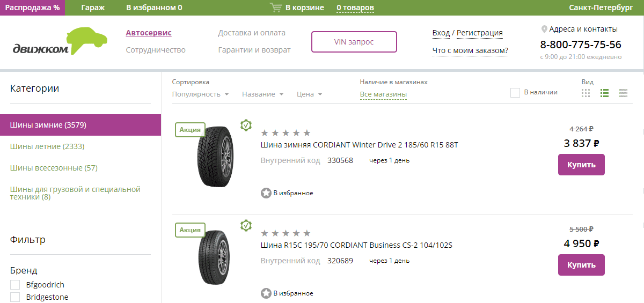644x303 pixels.
Task: Open 'Шина зимняя CORDIANT Winter Drive 2' title
Action: pos(359,145)
